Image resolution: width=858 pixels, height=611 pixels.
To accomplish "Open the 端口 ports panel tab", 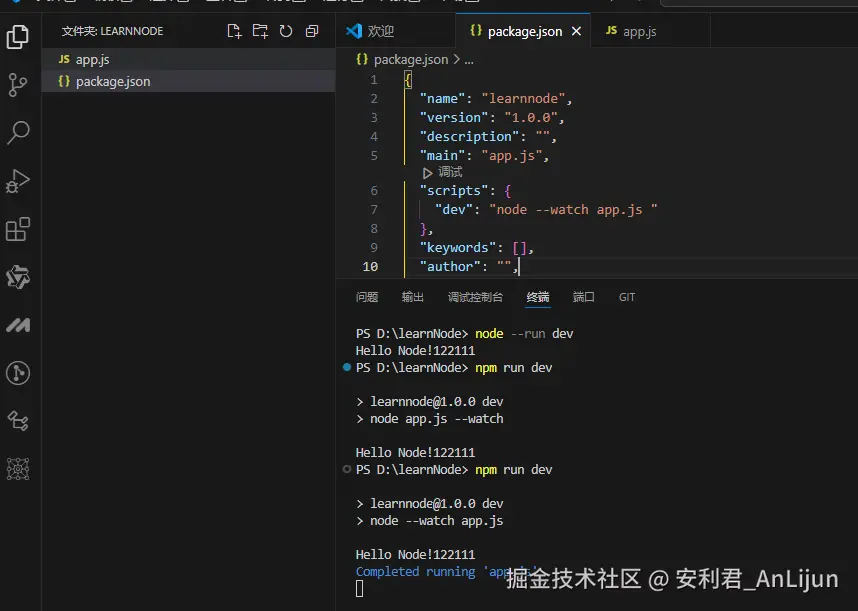I will [x=583, y=297].
